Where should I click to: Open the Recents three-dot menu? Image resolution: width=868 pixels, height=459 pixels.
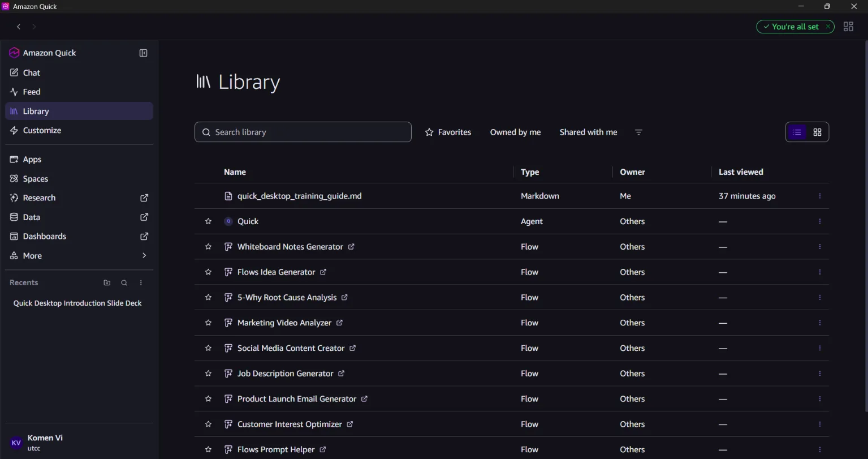coord(141,283)
